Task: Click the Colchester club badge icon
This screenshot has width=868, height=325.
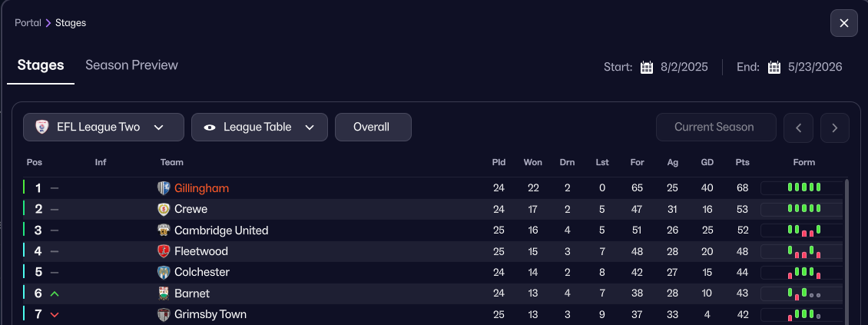Action: pos(163,272)
